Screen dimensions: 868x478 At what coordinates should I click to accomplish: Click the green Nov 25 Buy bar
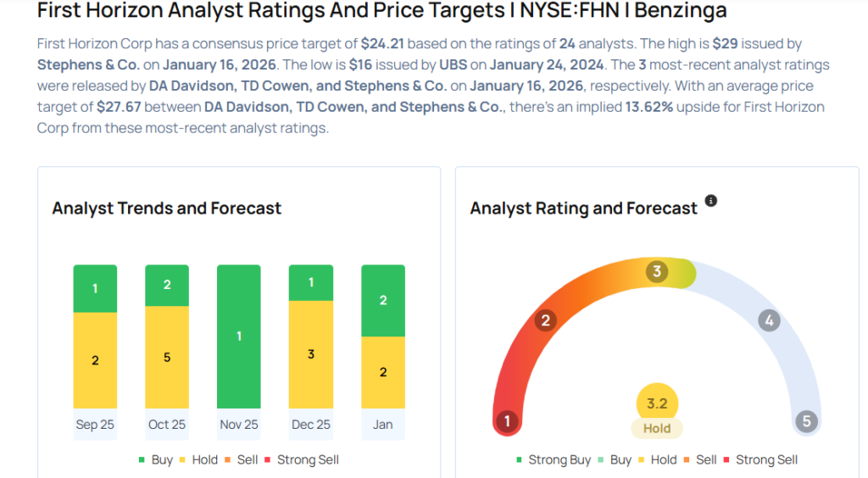coord(239,336)
